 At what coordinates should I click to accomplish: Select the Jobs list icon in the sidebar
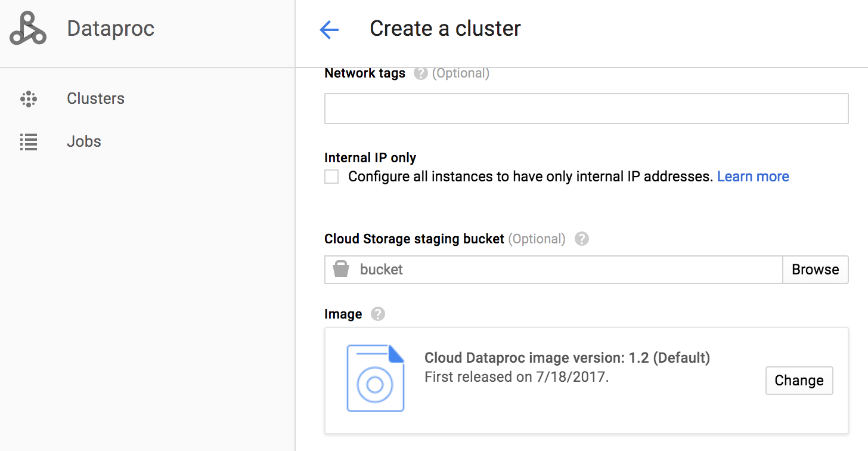point(28,141)
